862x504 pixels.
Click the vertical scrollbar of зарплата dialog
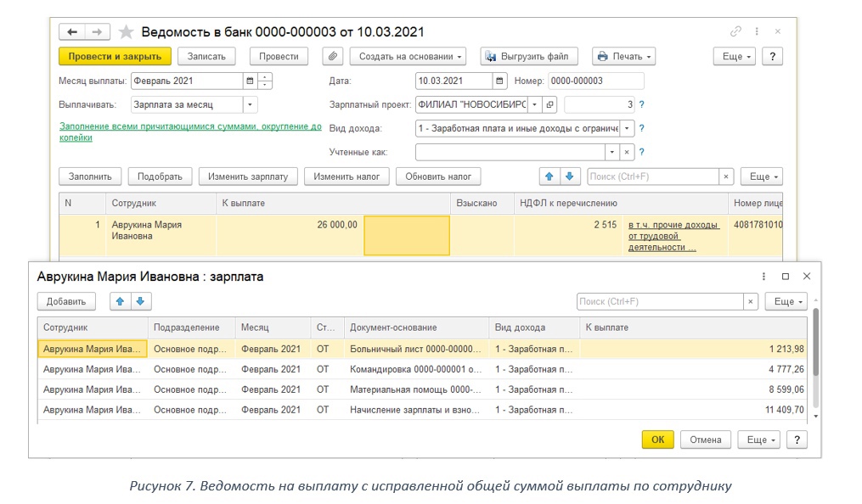click(x=816, y=343)
